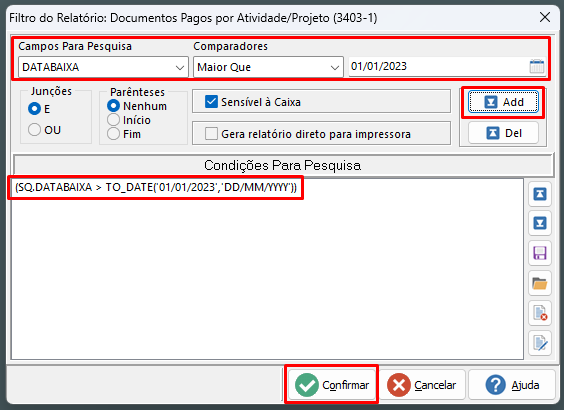The width and height of the screenshot is (564, 410).
Task: Open Ajuda help button
Action: point(512,384)
